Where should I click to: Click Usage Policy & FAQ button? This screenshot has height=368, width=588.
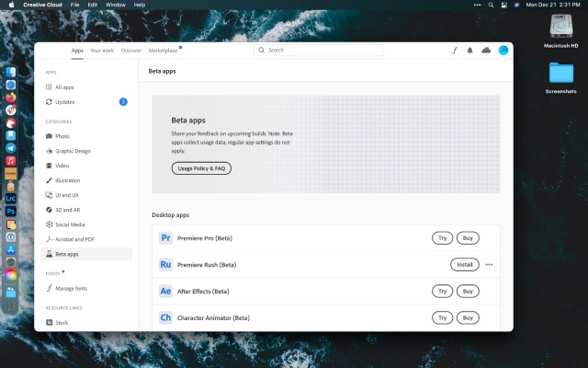(x=201, y=168)
